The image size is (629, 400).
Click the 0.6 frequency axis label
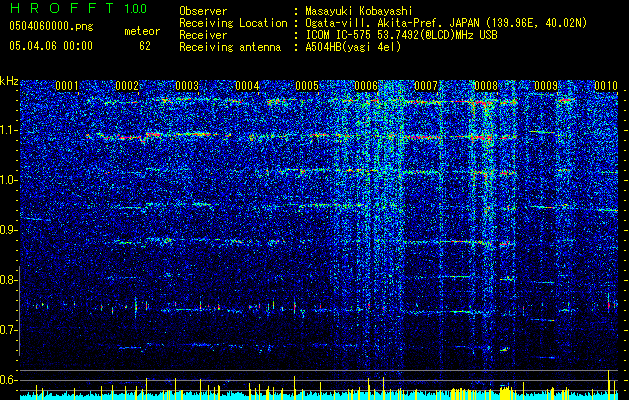tap(8, 380)
